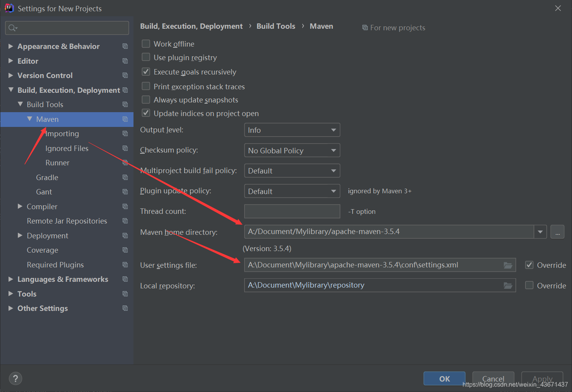
Task: Click the project-level icon beside Appearance & Behavior
Action: 125,46
